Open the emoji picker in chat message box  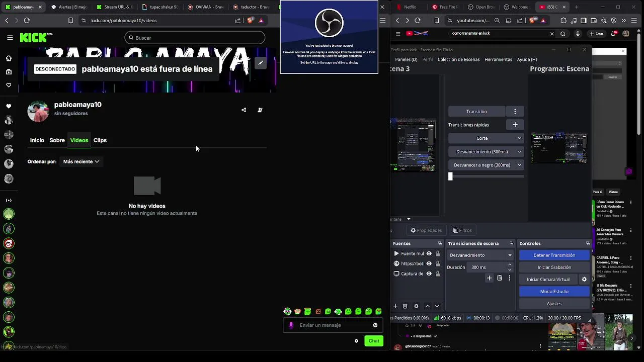(375, 325)
